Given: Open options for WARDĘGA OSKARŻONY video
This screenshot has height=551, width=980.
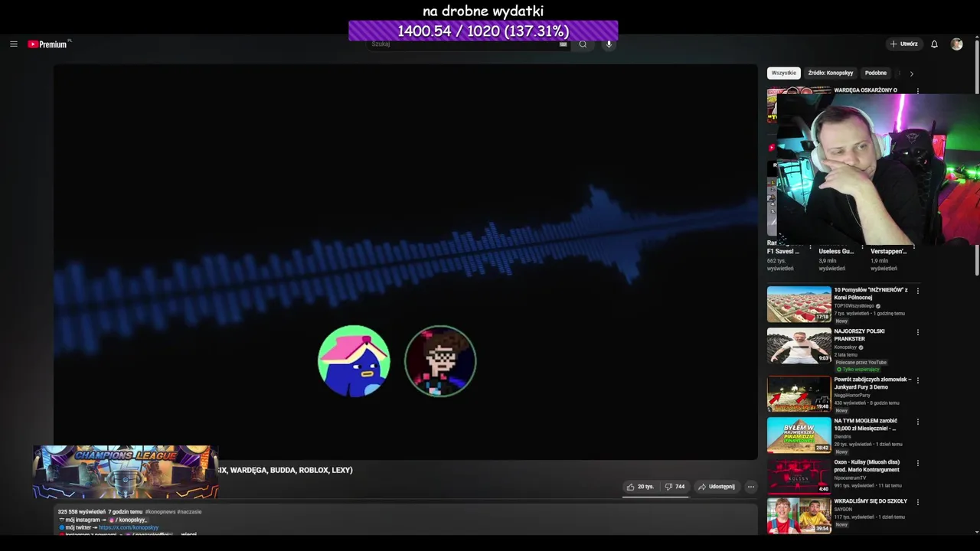Looking at the screenshot, I should pyautogui.click(x=918, y=91).
